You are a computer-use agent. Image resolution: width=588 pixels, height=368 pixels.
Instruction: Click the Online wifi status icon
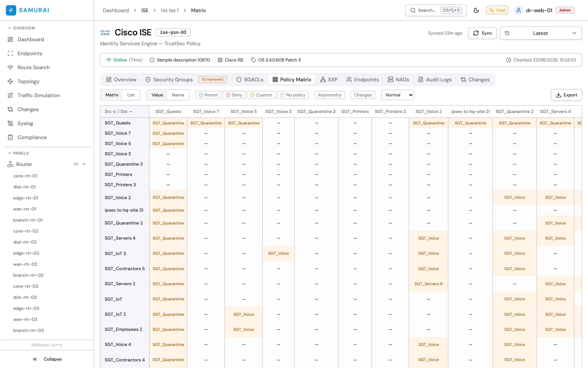(109, 60)
